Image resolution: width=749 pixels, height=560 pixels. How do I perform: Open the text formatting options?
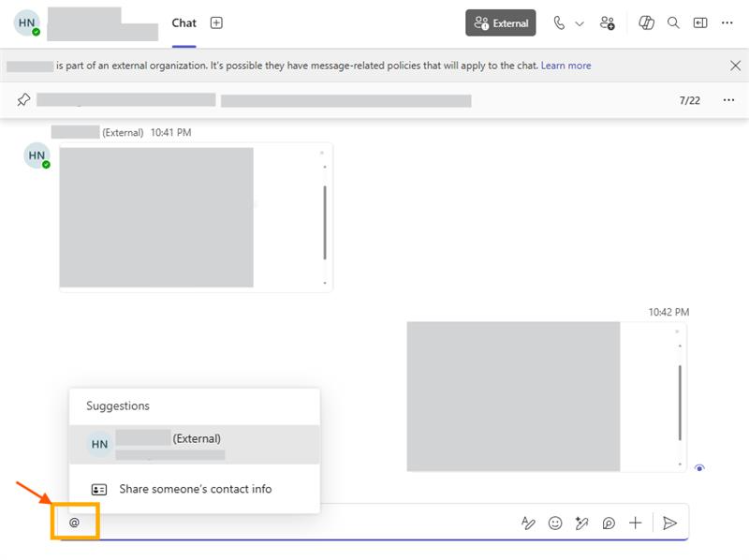coord(528,523)
